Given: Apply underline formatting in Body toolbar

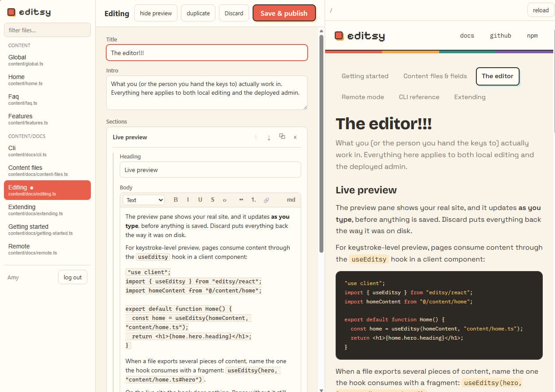Looking at the screenshot, I should 200,199.
